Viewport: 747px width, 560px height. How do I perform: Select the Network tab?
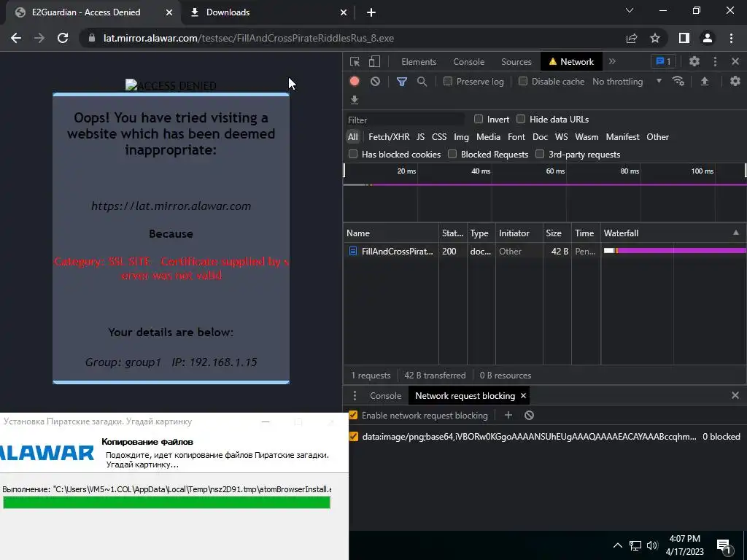pyautogui.click(x=571, y=62)
